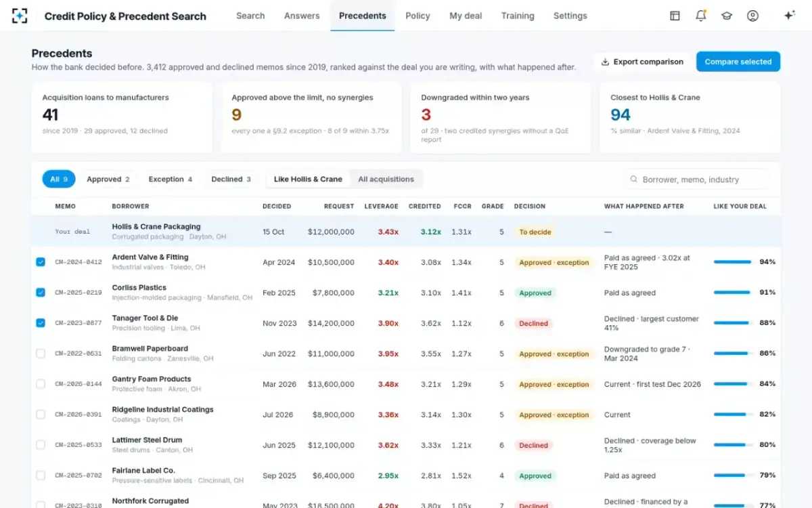Click memo CM-2024-0412

point(78,262)
